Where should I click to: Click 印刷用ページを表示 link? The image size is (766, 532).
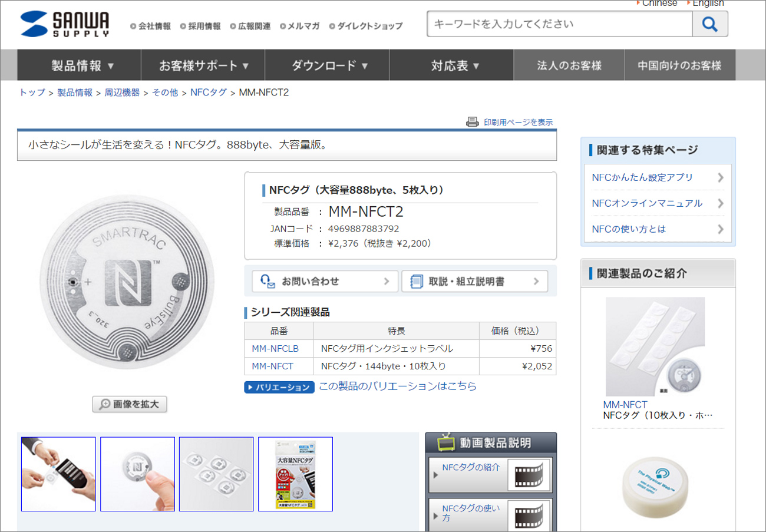[x=519, y=123]
